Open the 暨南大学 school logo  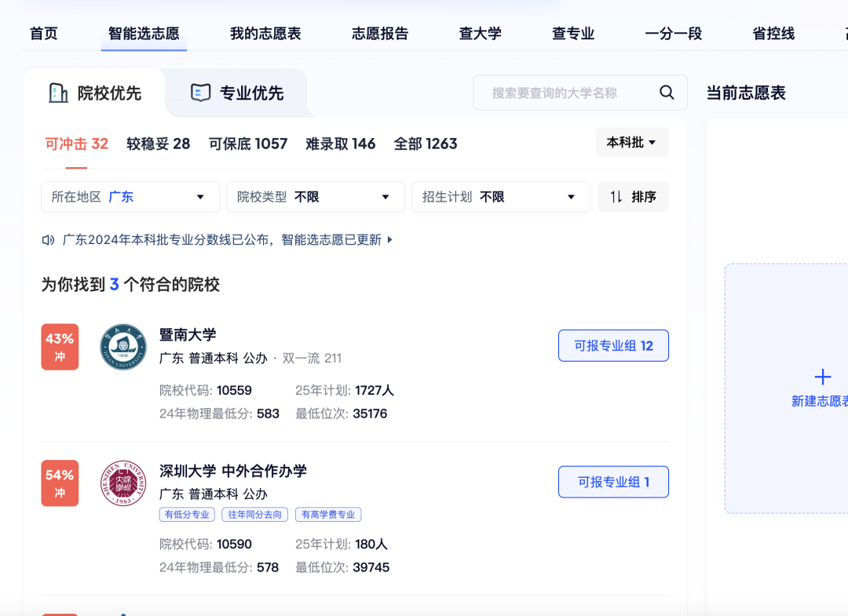click(123, 347)
